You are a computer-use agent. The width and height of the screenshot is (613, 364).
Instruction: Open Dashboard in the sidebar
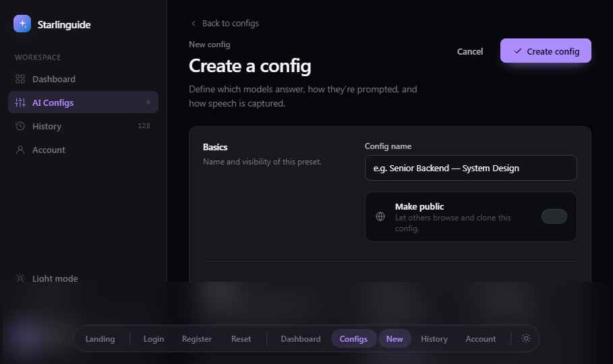83,79
